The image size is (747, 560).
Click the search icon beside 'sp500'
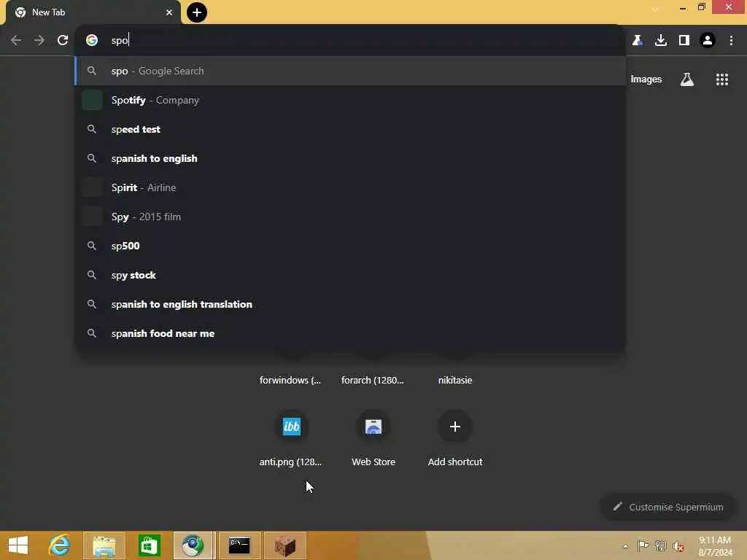coord(92,246)
